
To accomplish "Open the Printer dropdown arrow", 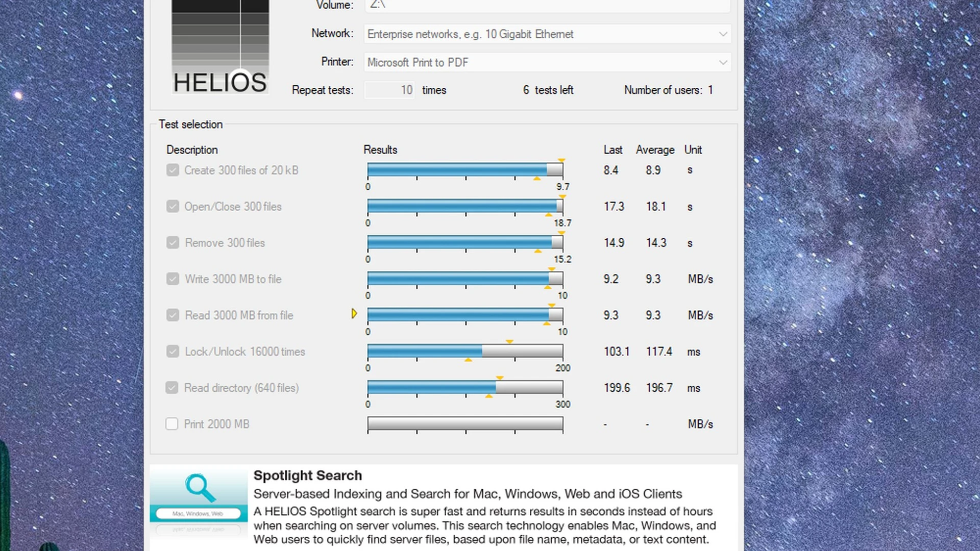I will (723, 63).
